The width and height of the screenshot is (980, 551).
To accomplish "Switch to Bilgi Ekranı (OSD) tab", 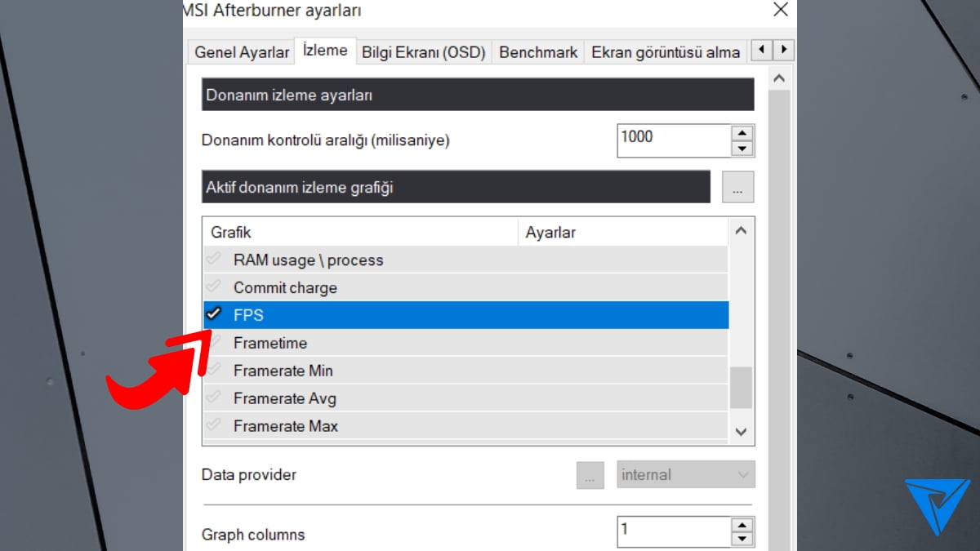I will tap(424, 52).
